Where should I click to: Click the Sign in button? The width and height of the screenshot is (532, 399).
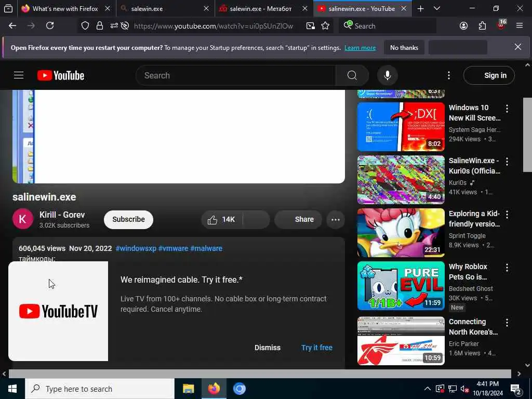tap(489, 75)
